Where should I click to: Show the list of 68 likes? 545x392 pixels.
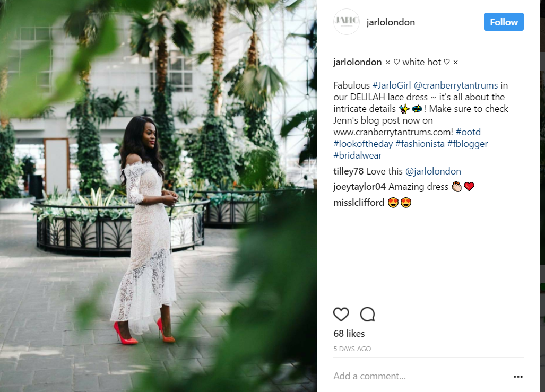(x=349, y=333)
